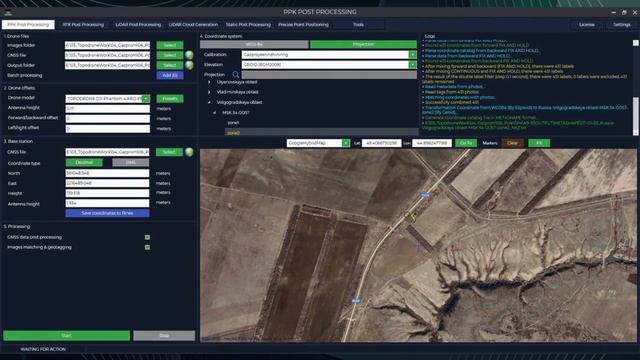The height and width of the screenshot is (360, 640).
Task: Click the Go To button above the map
Action: pos(466,143)
